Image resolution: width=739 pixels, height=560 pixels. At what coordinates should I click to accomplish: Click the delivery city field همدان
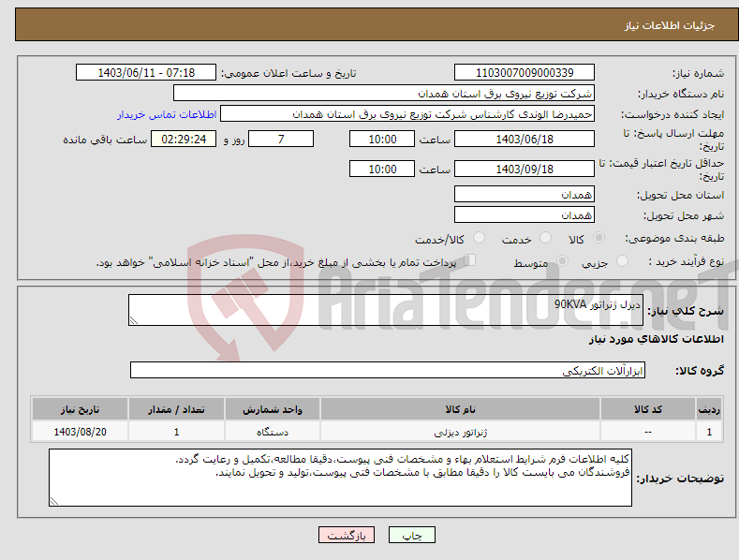(525, 215)
